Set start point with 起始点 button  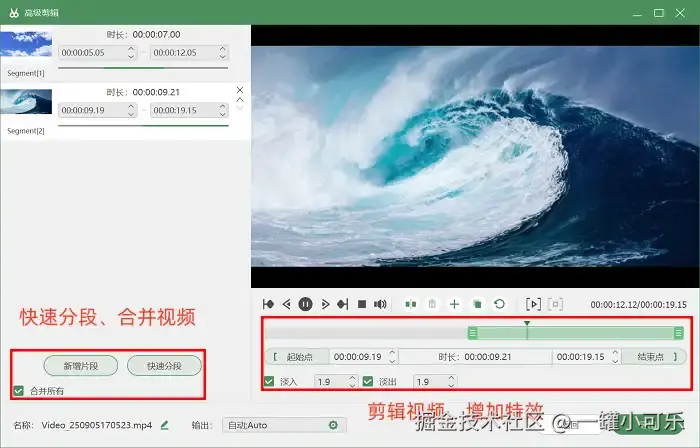297,357
